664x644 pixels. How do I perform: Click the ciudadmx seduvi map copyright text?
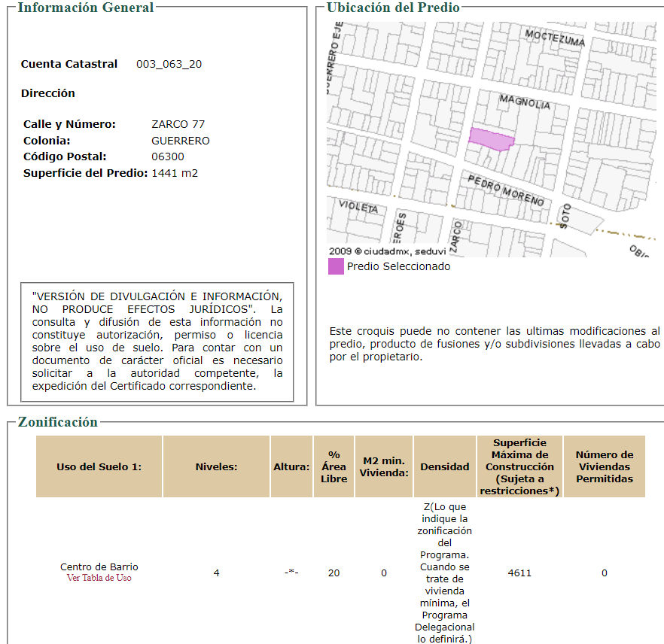[x=388, y=251]
